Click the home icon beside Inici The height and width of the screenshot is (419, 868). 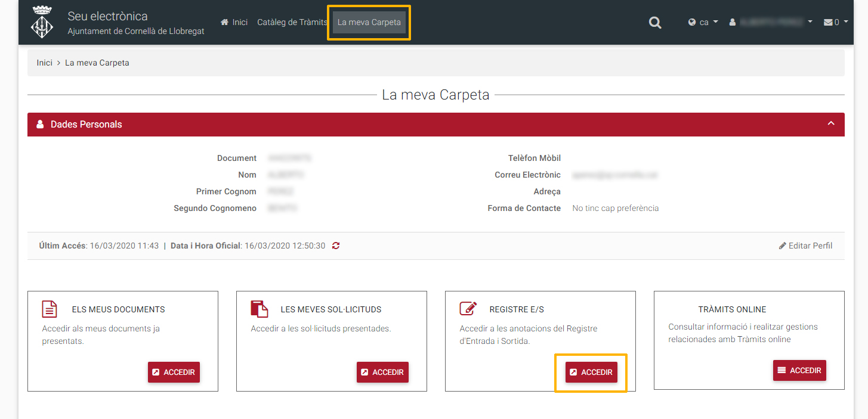225,22
